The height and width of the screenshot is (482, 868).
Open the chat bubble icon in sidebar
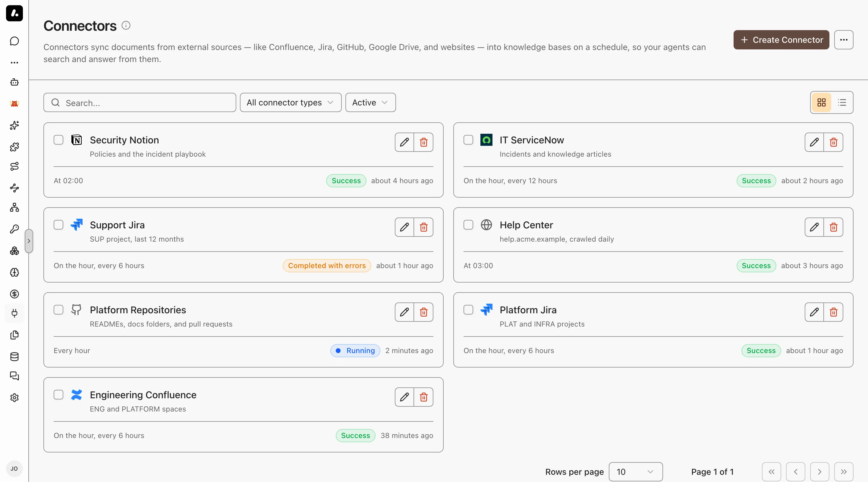(x=14, y=41)
